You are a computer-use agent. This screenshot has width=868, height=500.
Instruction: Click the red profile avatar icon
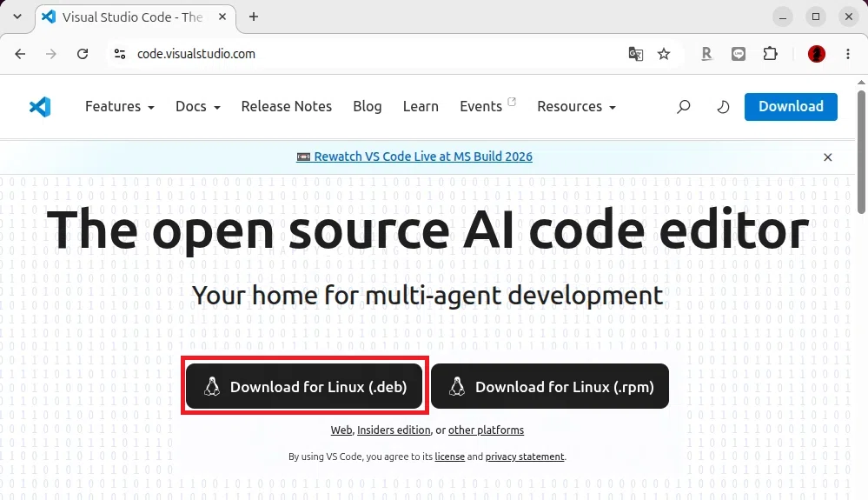point(817,54)
